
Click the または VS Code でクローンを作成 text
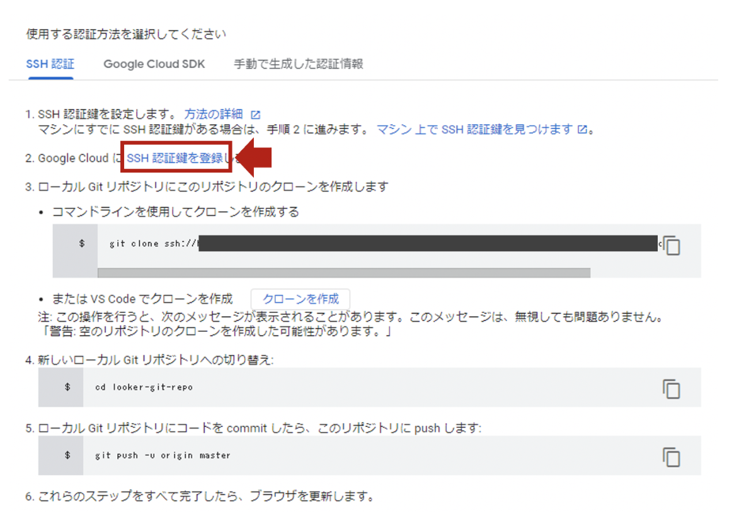(x=143, y=299)
